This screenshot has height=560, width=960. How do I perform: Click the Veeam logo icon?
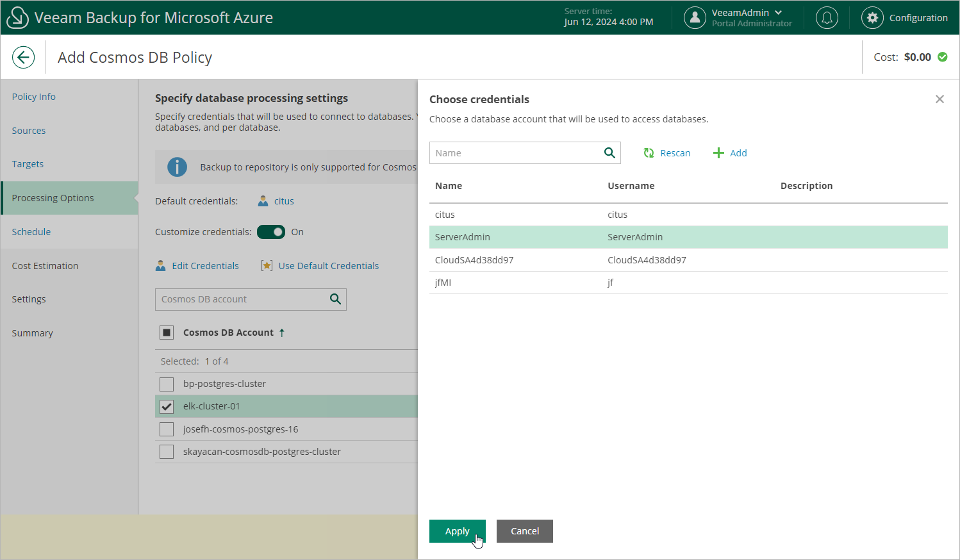coord(17,17)
